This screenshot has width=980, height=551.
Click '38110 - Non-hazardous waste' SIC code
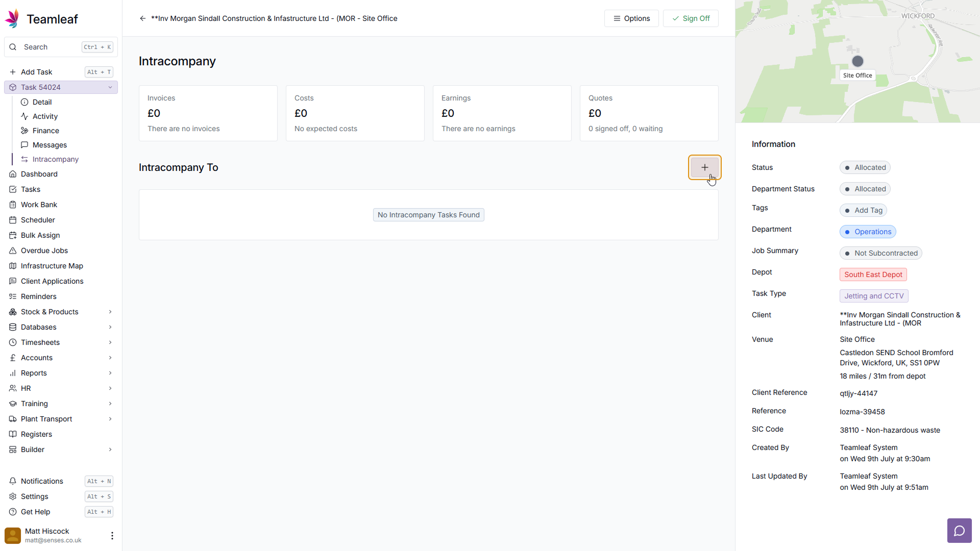coord(890,430)
